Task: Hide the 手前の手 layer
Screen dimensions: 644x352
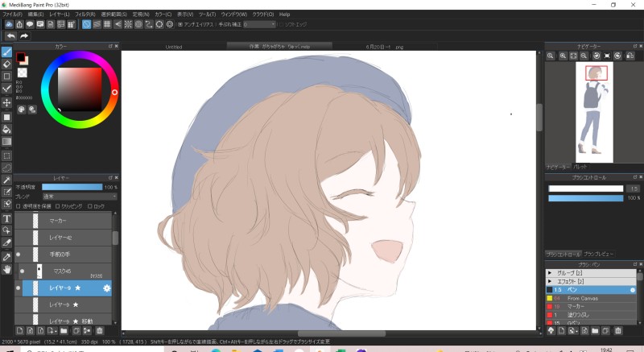Action: point(18,255)
